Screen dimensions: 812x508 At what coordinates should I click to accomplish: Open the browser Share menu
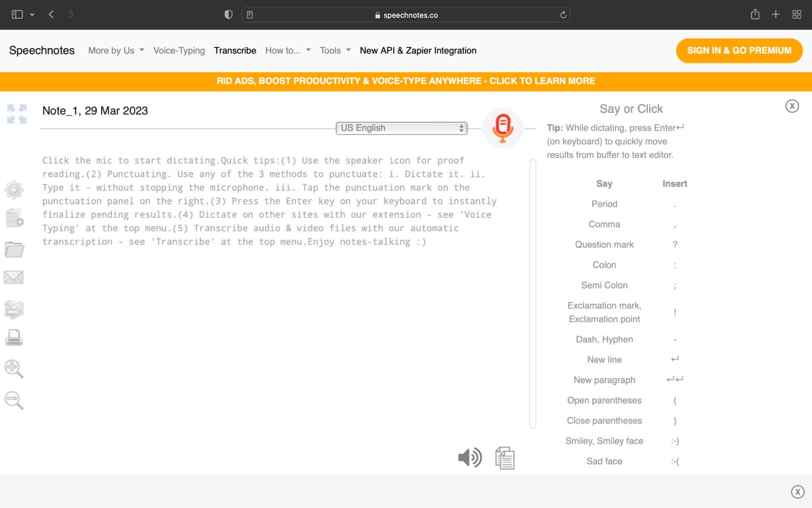tap(755, 14)
